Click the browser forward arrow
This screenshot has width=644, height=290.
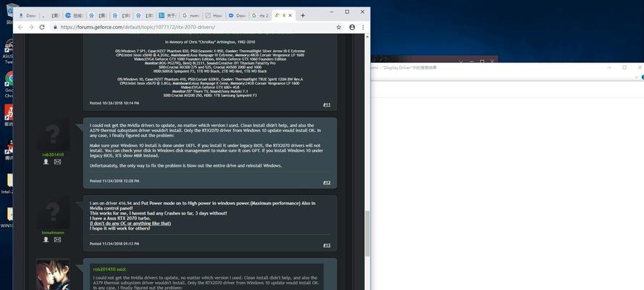coord(31,27)
